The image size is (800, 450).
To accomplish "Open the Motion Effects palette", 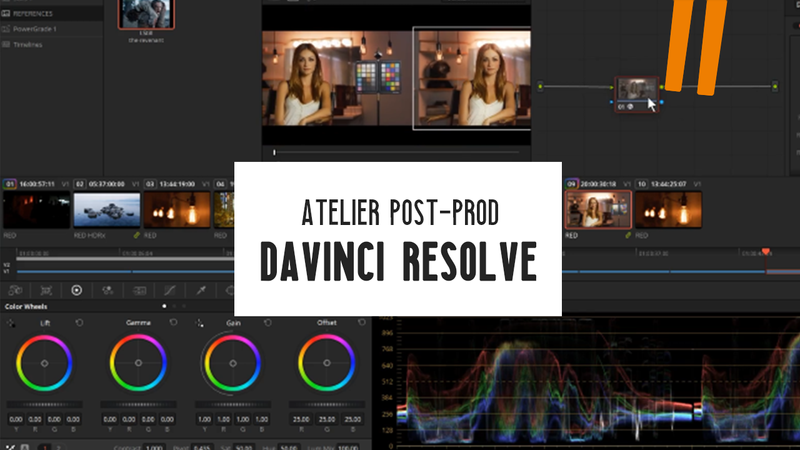I will 139,290.
